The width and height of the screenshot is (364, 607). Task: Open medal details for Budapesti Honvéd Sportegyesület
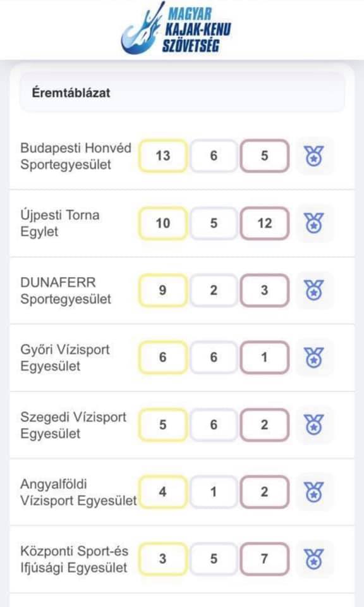[x=314, y=156]
